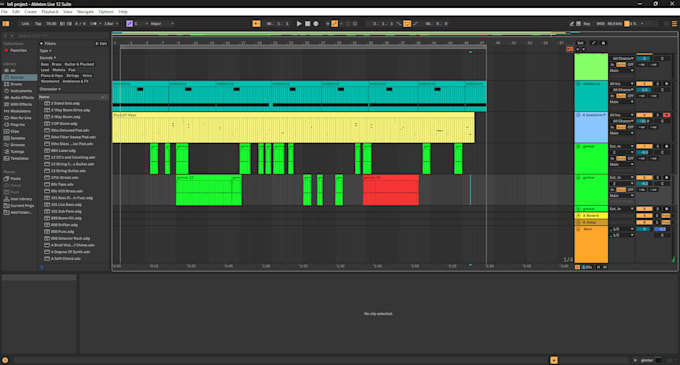Click the Set locator button
Image resolution: width=680 pixels, height=365 pixels.
pyautogui.click(x=580, y=43)
